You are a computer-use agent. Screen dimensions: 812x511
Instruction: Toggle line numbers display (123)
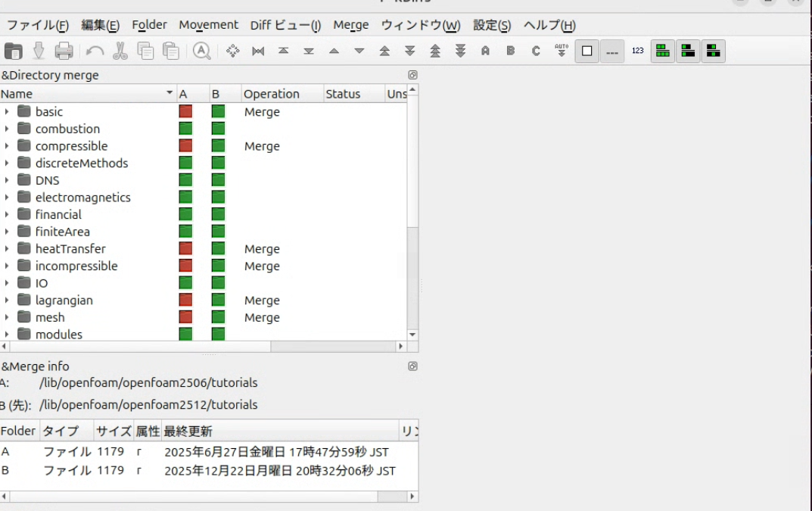(x=638, y=51)
